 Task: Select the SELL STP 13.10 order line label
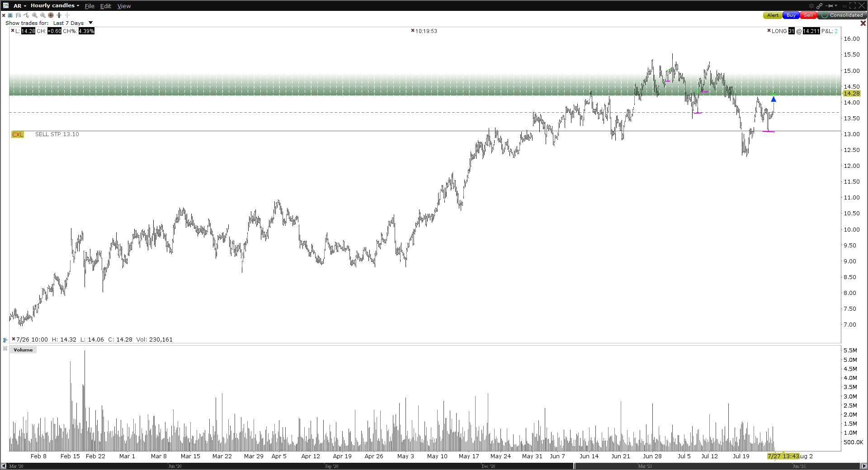pyautogui.click(x=57, y=134)
